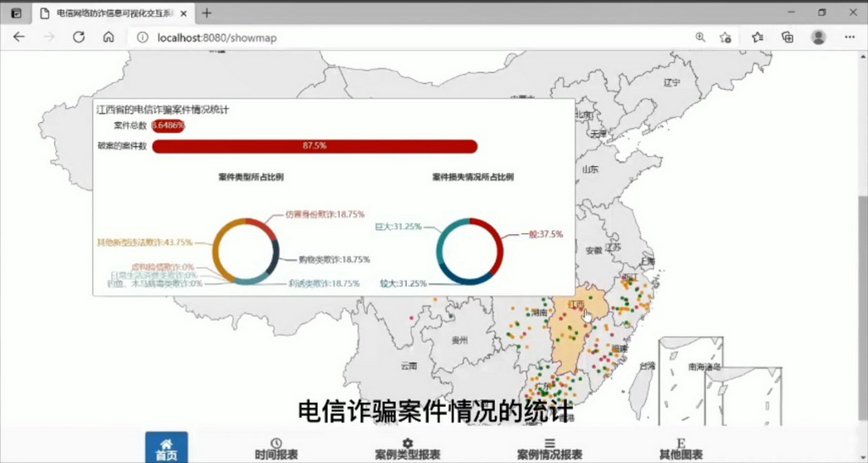
Task: Click the clock icon above 时间报表
Action: pos(276,443)
